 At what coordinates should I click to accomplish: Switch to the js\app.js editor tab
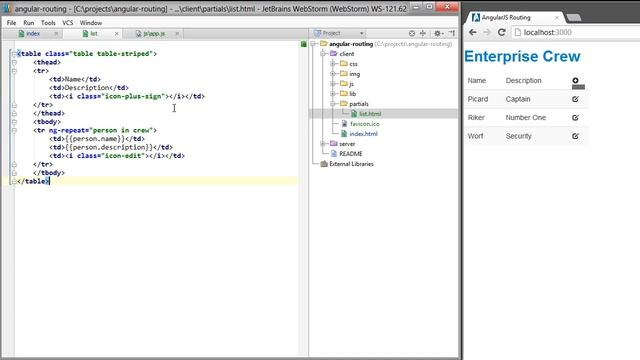(x=154, y=33)
